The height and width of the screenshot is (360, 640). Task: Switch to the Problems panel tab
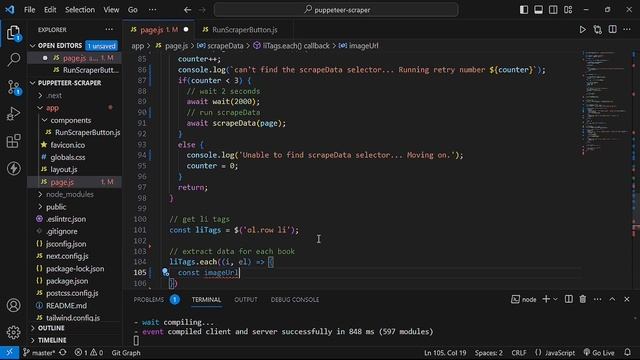point(149,300)
